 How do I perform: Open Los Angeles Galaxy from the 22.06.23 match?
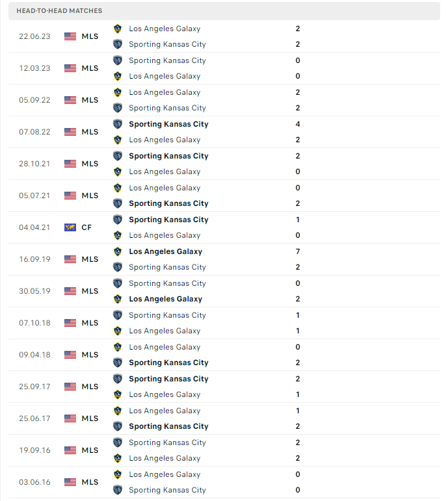pos(165,29)
